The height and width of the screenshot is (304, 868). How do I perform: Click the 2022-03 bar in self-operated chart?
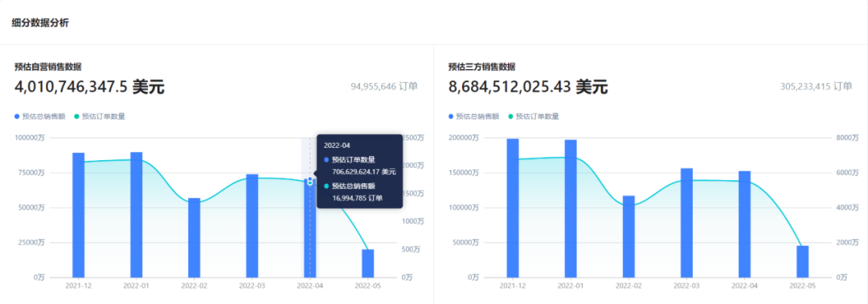252,226
